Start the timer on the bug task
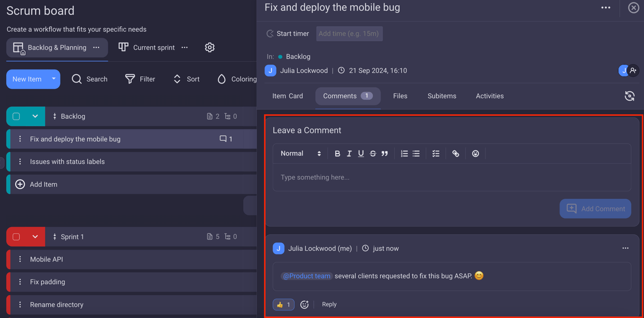The image size is (644, 318). click(x=288, y=33)
